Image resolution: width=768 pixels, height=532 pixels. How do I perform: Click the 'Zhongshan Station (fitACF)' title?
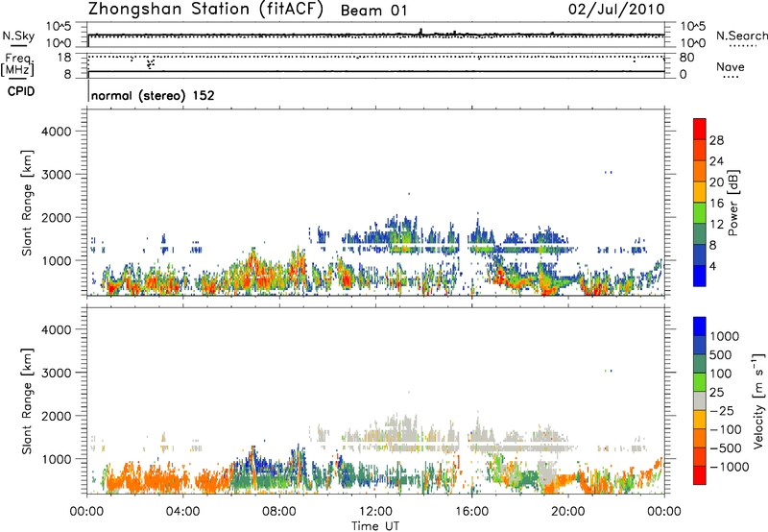[x=205, y=10]
